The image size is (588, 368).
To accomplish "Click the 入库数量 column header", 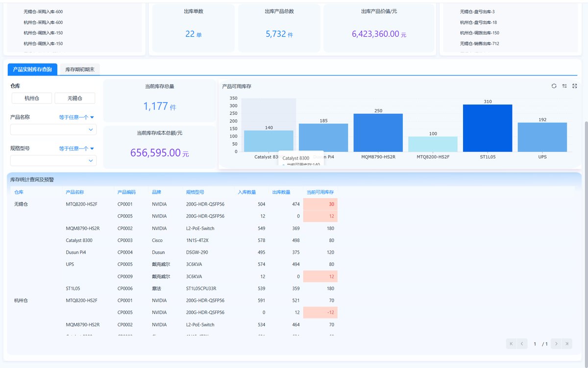I will 247,192.
